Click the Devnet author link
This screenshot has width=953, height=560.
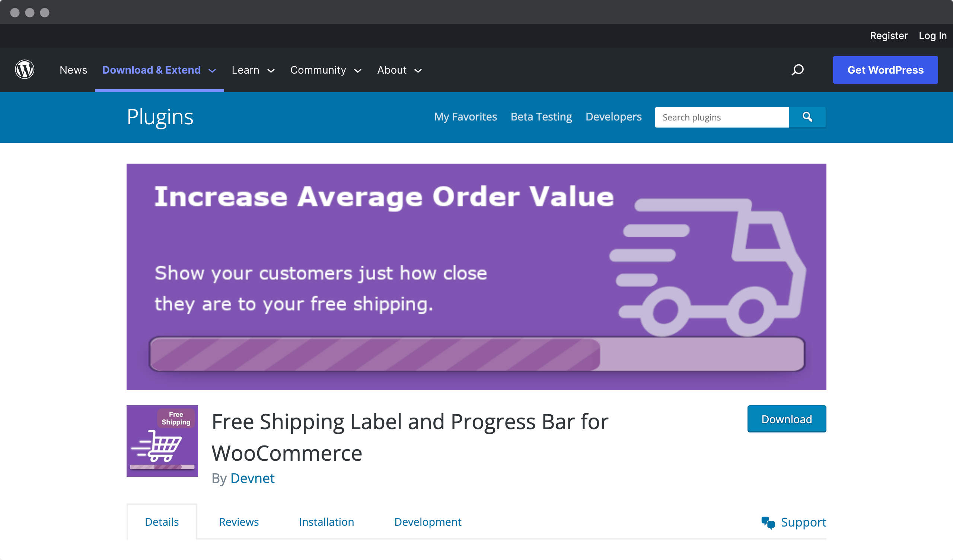tap(252, 478)
